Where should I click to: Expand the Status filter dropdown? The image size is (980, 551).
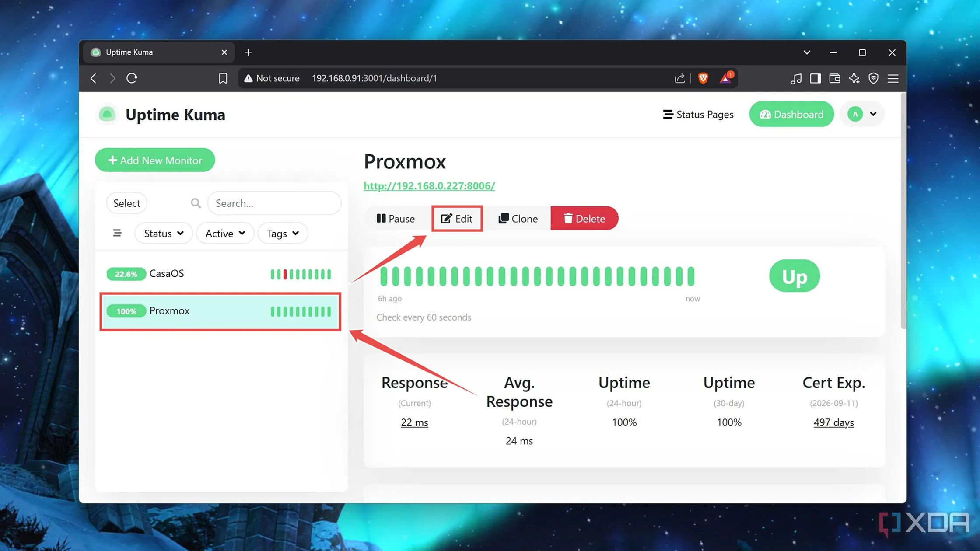tap(164, 234)
